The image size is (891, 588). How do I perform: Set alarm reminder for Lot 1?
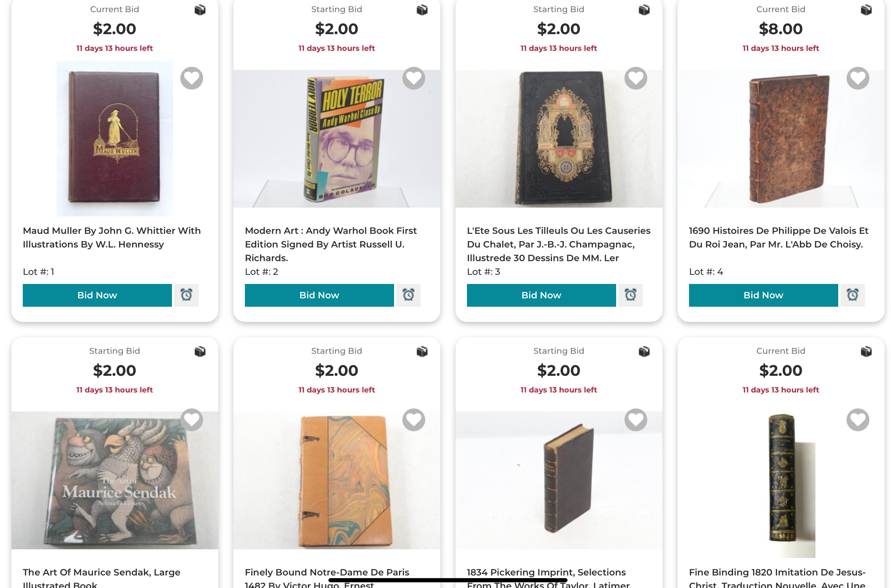coord(186,295)
